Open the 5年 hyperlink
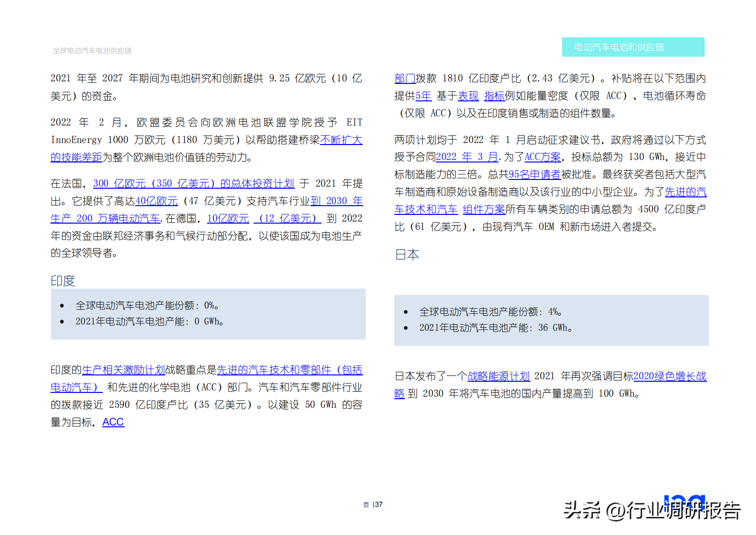 [x=423, y=96]
